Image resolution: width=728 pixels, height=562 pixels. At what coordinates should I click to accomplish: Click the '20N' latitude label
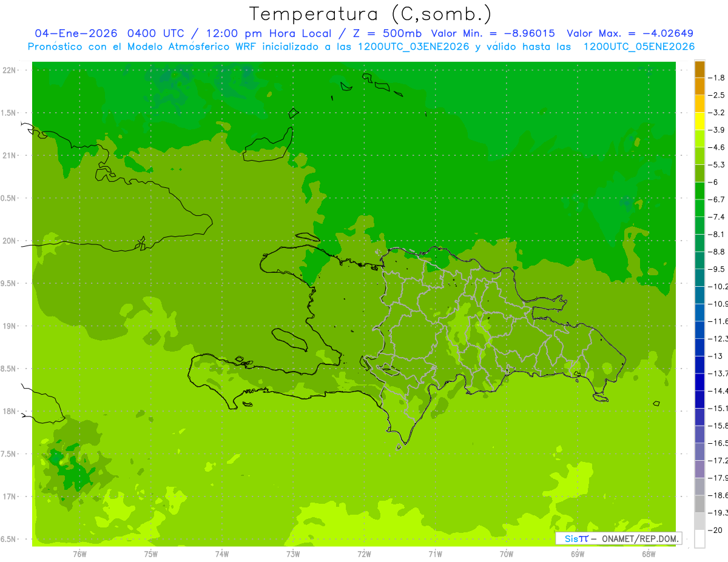[x=9, y=241]
